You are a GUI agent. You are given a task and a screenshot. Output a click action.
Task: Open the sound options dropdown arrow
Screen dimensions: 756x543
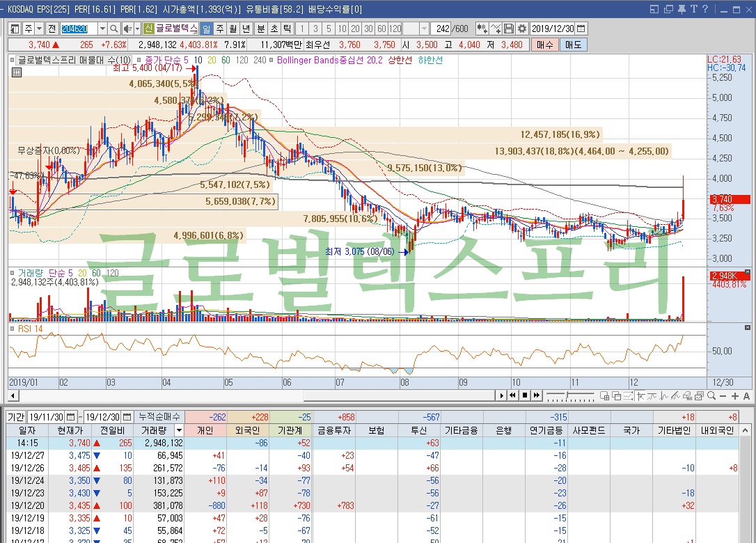point(137,29)
